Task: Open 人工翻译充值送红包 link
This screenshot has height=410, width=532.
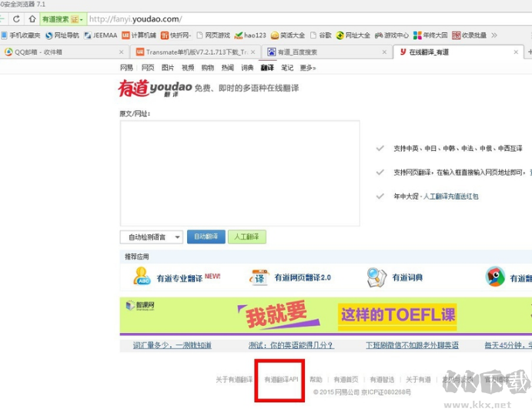Action: [x=451, y=197]
